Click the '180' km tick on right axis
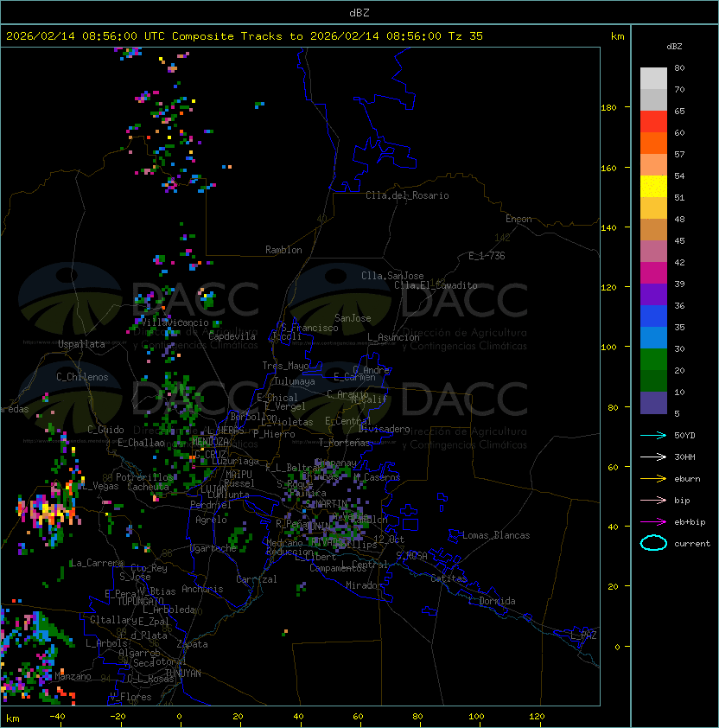Image resolution: width=719 pixels, height=728 pixels. coord(608,108)
